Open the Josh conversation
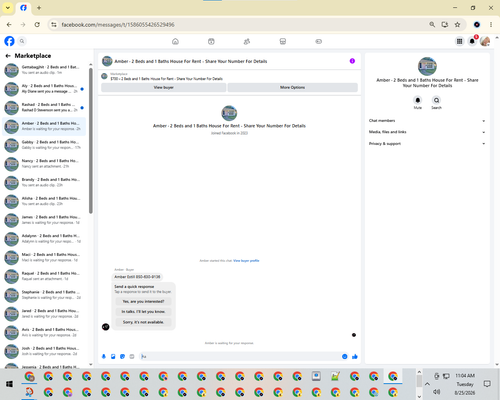This screenshot has height=400, width=500. click(44, 351)
